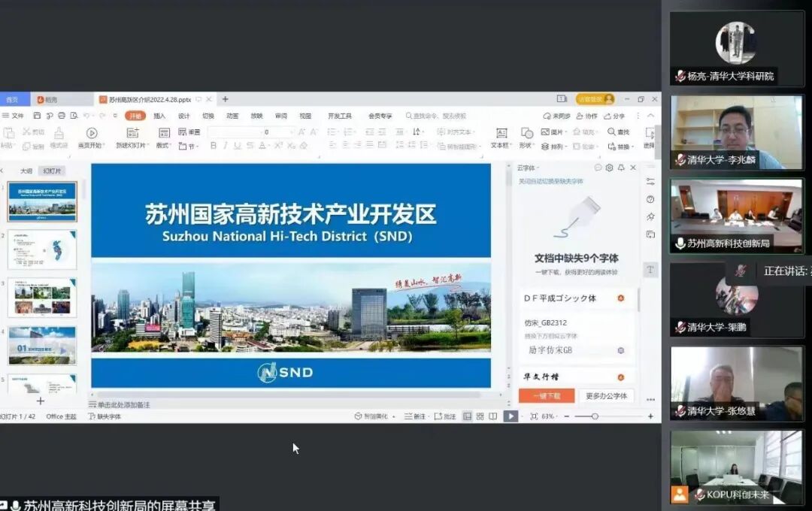Open cloud font panel settings gear

click(x=610, y=168)
